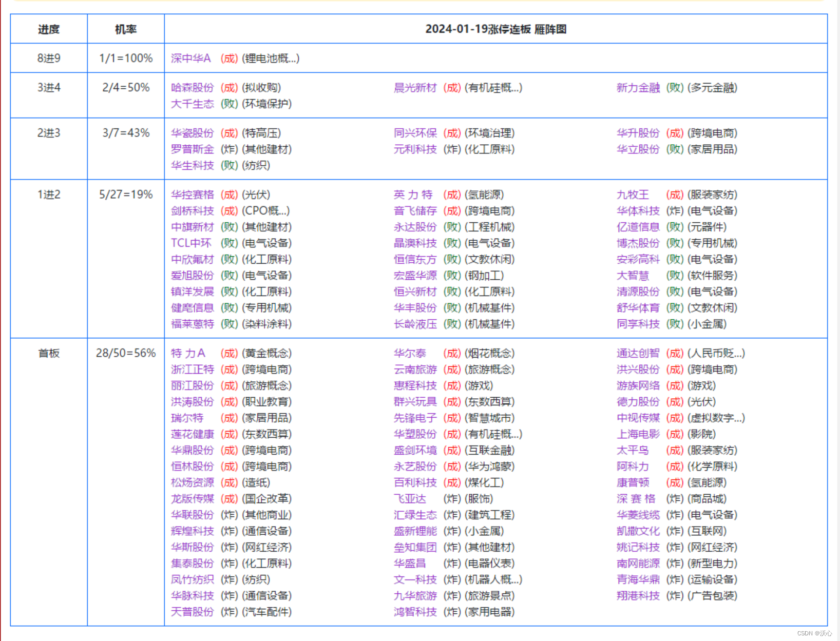
Task: Open 华控赛格 stock link
Action: (192, 195)
